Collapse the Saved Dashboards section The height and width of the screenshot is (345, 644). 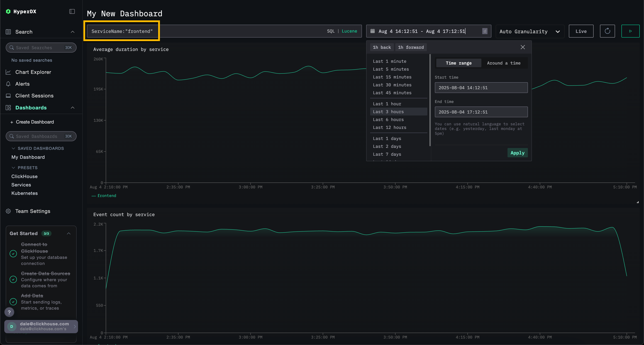(x=14, y=148)
